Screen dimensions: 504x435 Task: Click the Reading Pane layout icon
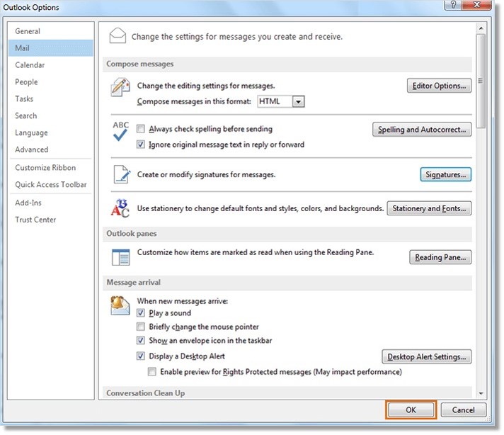pyautogui.click(x=121, y=257)
